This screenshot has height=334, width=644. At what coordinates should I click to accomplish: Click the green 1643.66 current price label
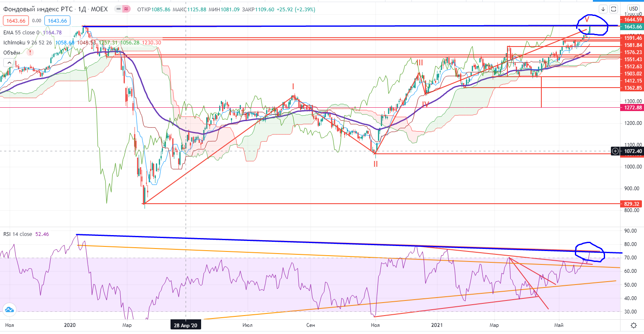632,27
